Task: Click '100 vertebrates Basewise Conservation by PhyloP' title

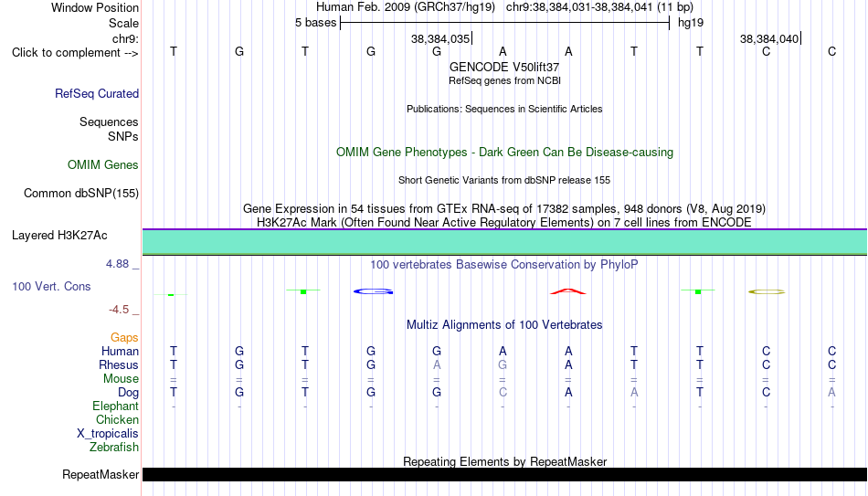Action: pyautogui.click(x=504, y=265)
